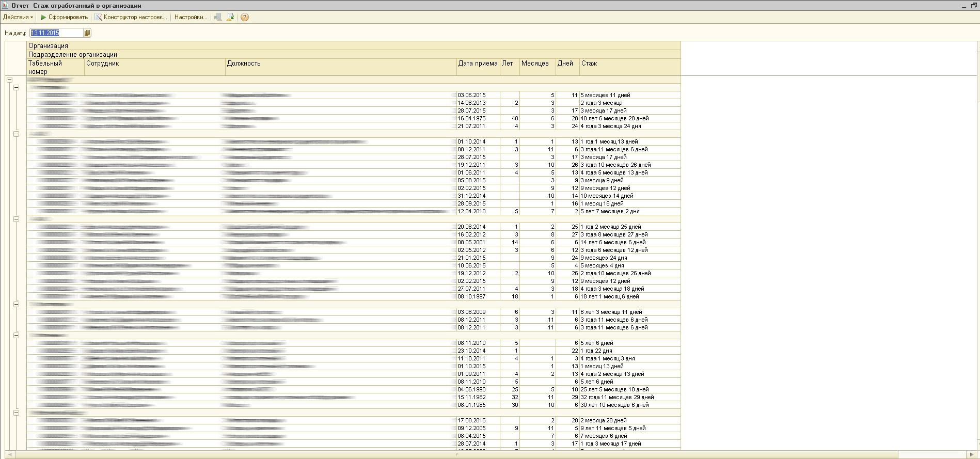This screenshot has width=980, height=459.
Task: Select the cell '4 года 3 месяца 24 дня'
Action: click(630, 126)
